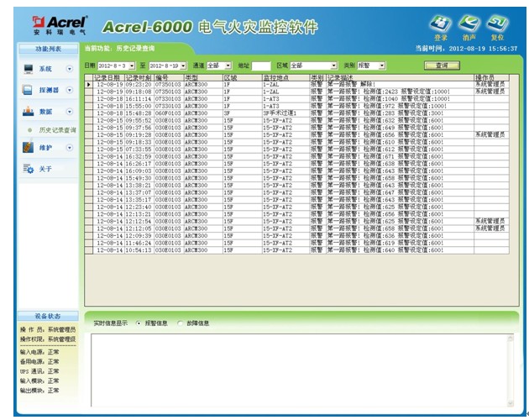Image resolution: width=529 pixels, height=420 pixels.
Task: Click the 数据 data icon in sidebar
Action: point(29,112)
